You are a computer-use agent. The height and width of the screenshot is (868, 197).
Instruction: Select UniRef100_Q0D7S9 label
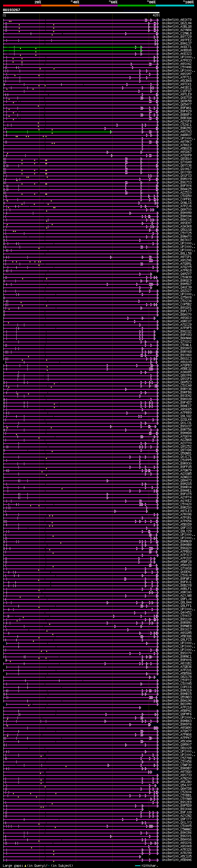[177, 98]
